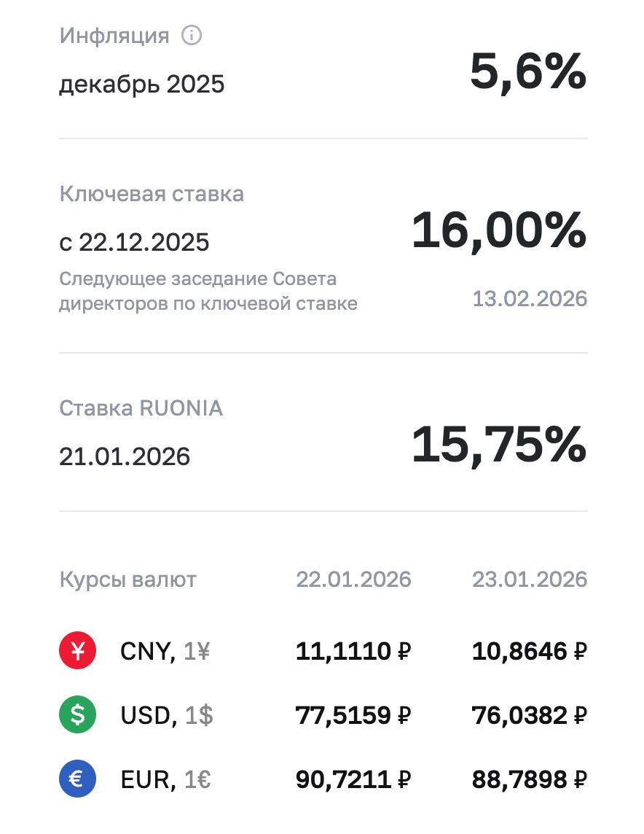Image resolution: width=644 pixels, height=834 pixels.
Task: Open the Ставка RUONIA link
Action: pyautogui.click(x=141, y=408)
